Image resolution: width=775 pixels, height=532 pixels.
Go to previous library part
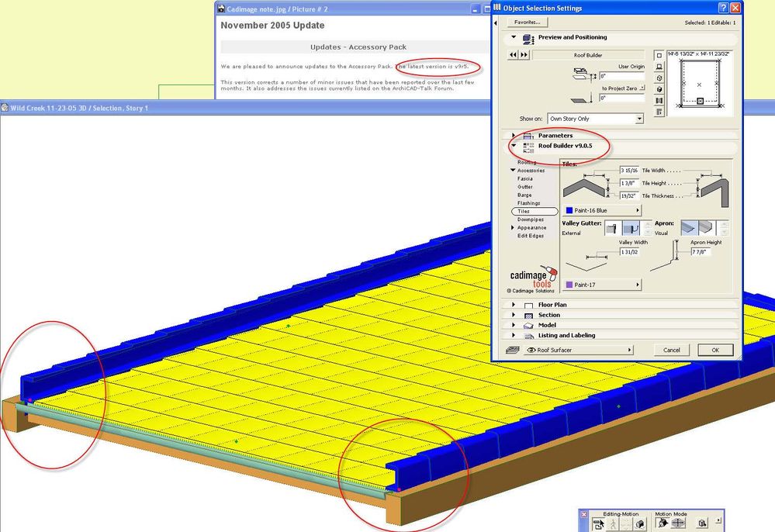pyautogui.click(x=513, y=55)
